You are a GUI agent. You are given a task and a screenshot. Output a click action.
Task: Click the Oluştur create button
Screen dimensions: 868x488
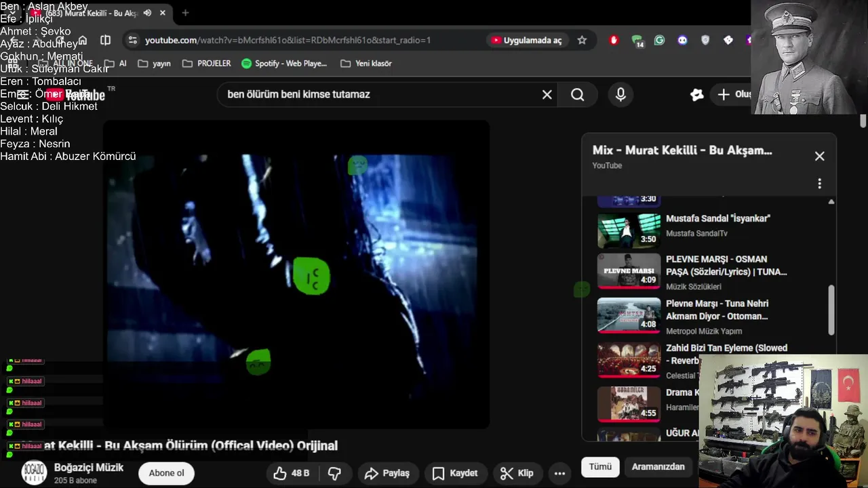[x=734, y=94]
